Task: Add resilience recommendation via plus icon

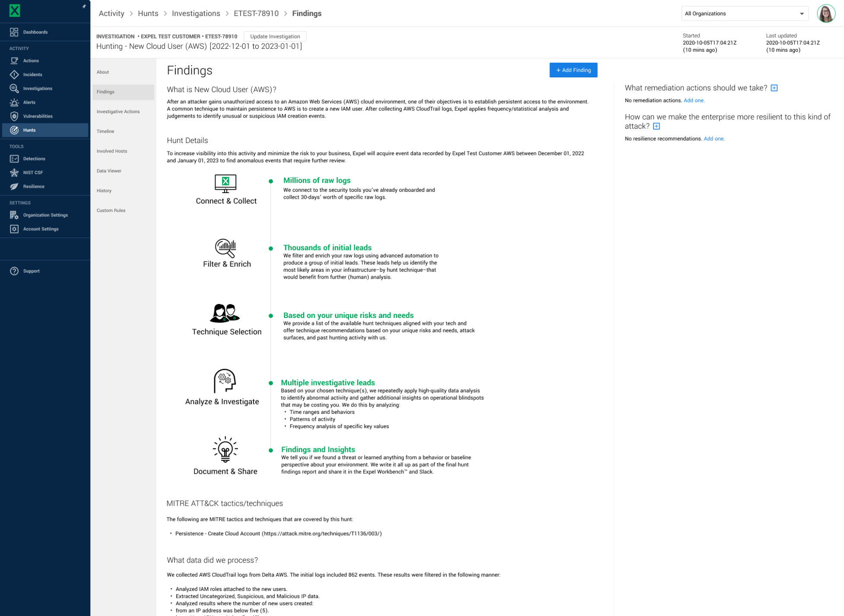Action: click(x=656, y=126)
